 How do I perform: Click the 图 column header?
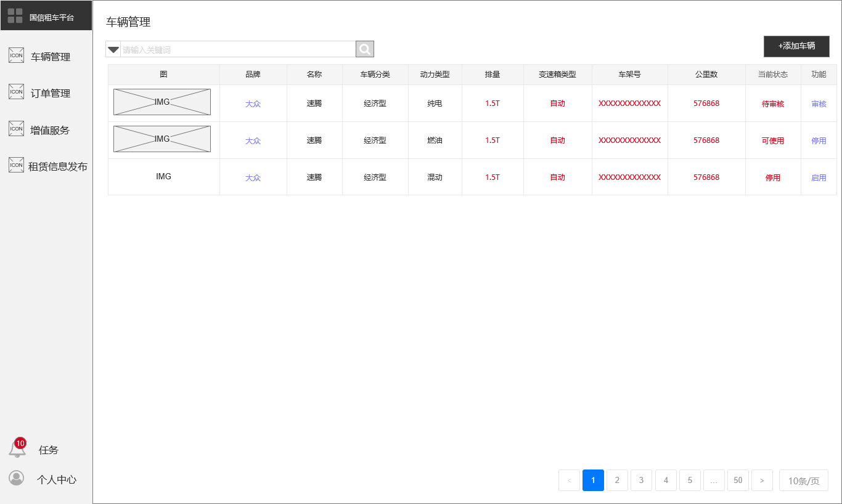[163, 75]
